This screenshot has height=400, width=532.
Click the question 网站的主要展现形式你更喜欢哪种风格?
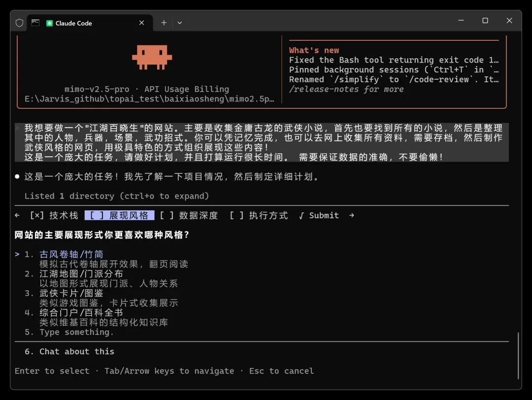pyautogui.click(x=102, y=235)
